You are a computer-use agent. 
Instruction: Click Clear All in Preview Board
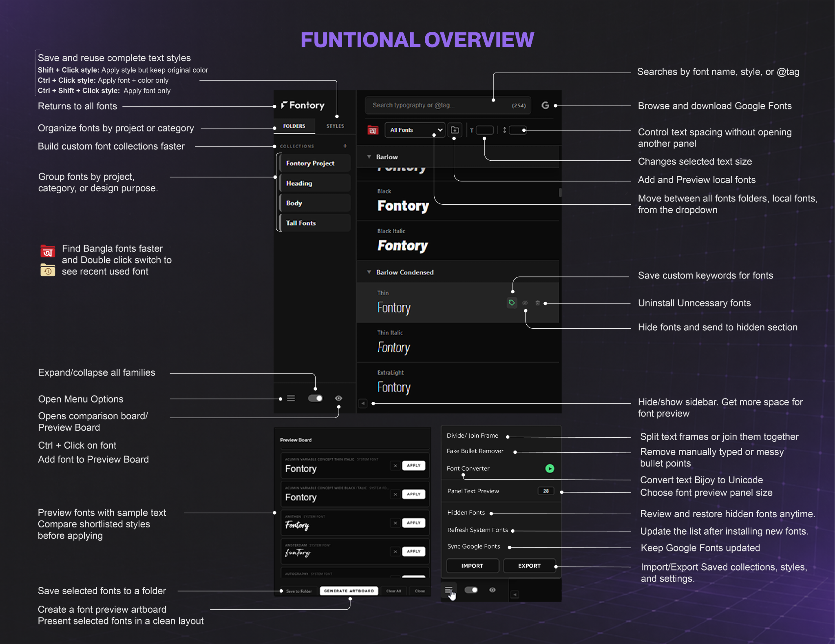394,591
